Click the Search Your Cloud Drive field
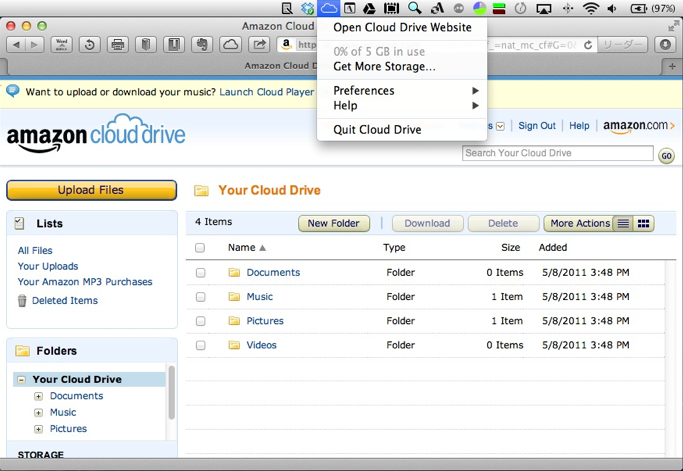This screenshot has height=471, width=683. pyautogui.click(x=558, y=153)
